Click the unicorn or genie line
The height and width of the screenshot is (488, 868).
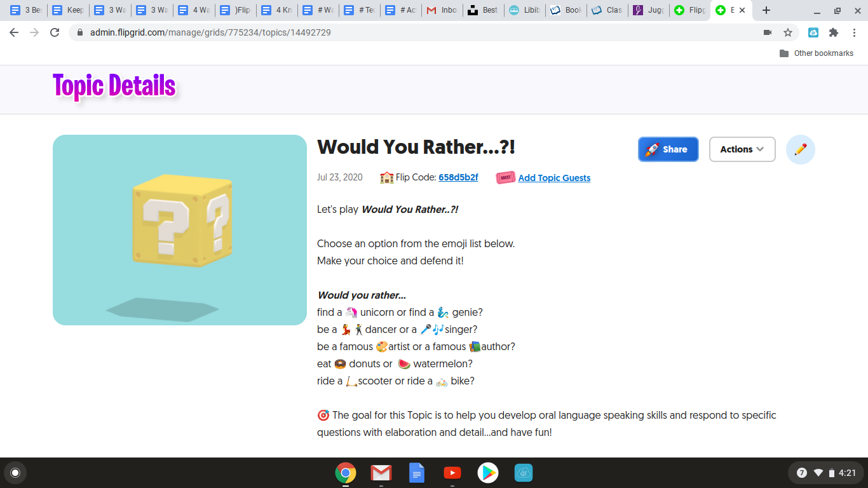point(400,312)
